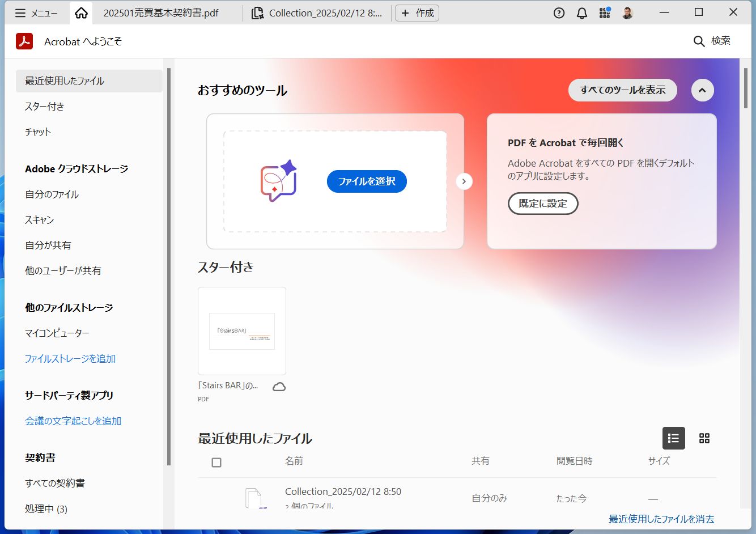The width and height of the screenshot is (756, 534).
Task: Click the 「Stairs BAR」の... file name
Action: [x=228, y=385]
